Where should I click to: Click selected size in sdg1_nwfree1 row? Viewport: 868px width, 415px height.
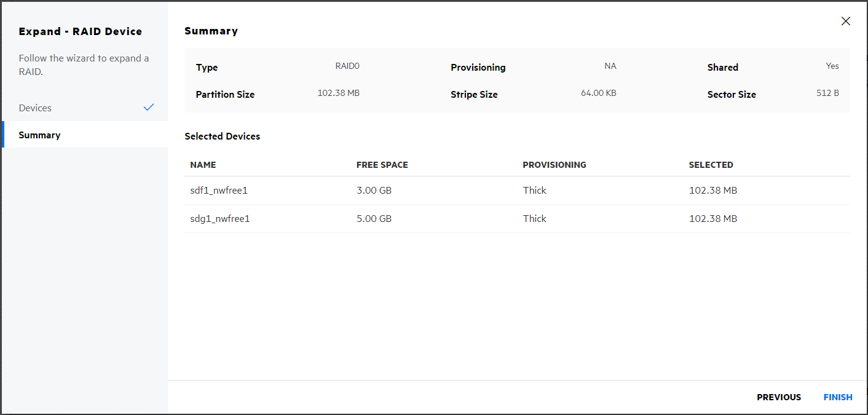point(712,219)
